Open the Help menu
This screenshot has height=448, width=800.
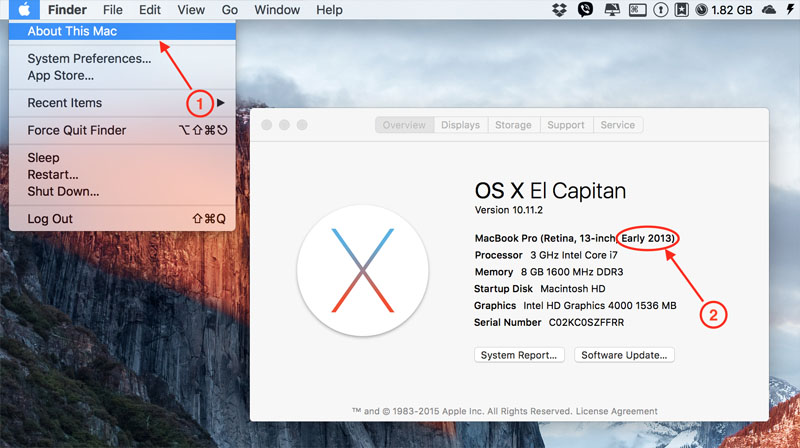(x=329, y=10)
